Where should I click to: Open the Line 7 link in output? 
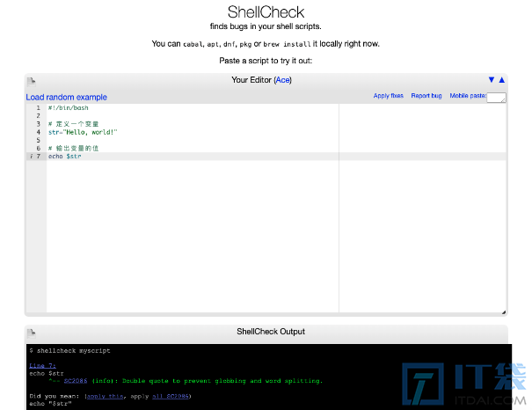click(42, 365)
